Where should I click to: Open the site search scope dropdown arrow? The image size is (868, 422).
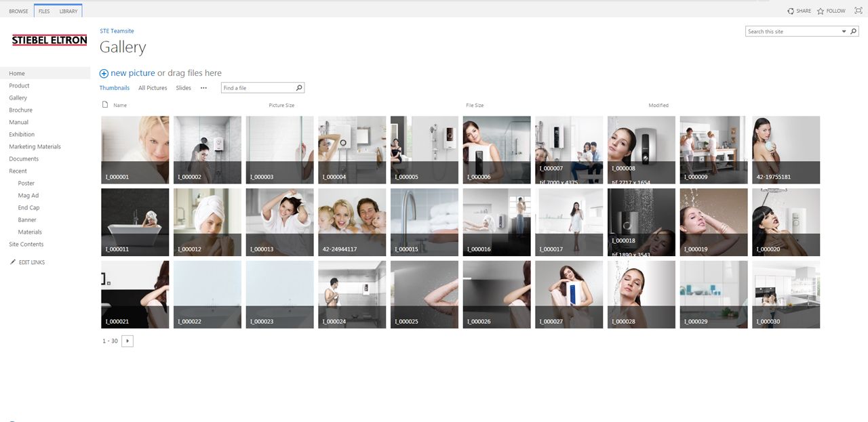pyautogui.click(x=844, y=31)
